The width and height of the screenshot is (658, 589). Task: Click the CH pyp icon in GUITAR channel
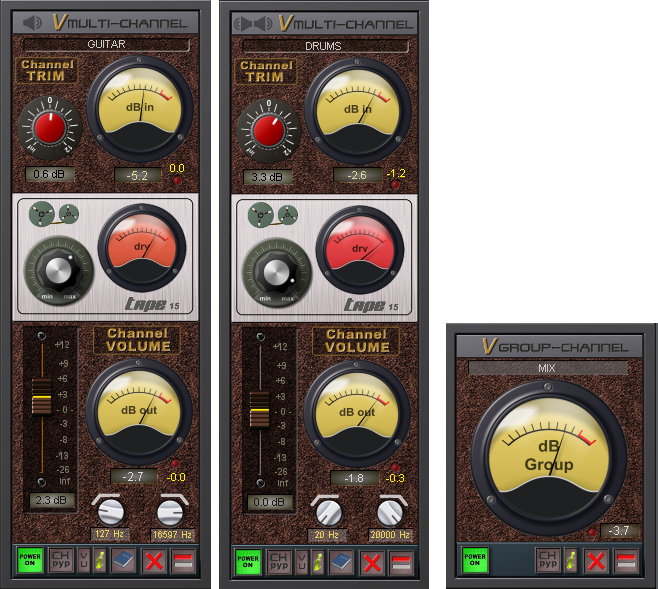[62, 560]
